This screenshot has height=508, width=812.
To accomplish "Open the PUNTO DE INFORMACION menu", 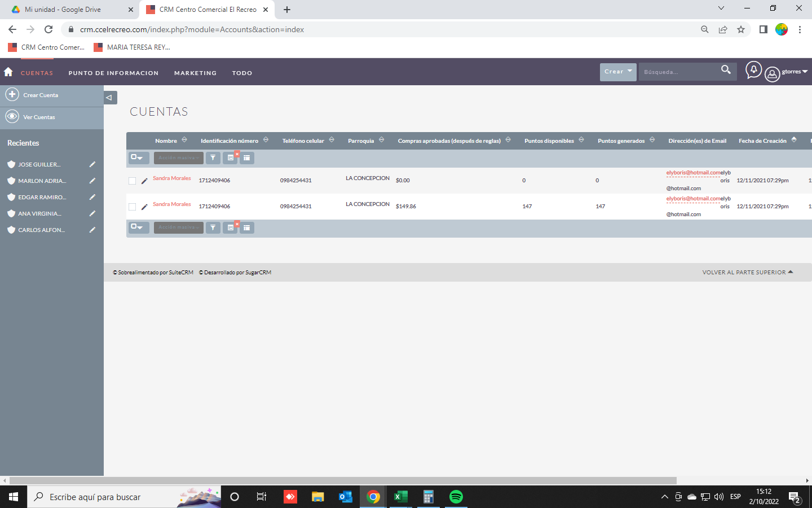I will point(113,73).
